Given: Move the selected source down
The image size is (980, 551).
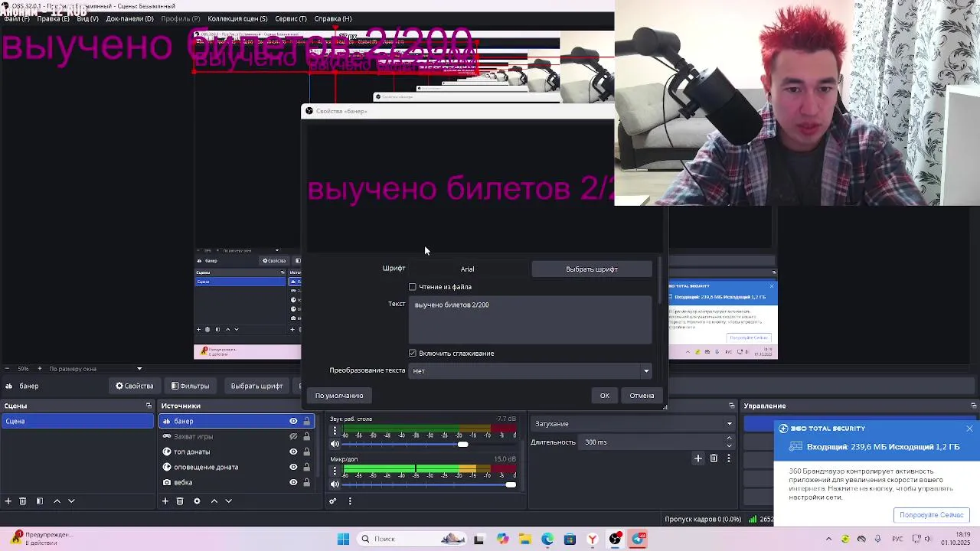Looking at the screenshot, I should tap(228, 501).
